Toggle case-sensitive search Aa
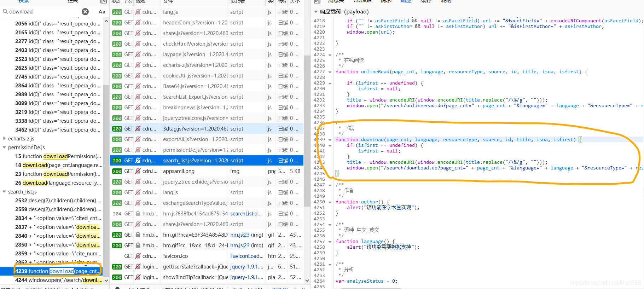644x289 pixels. (102, 12)
